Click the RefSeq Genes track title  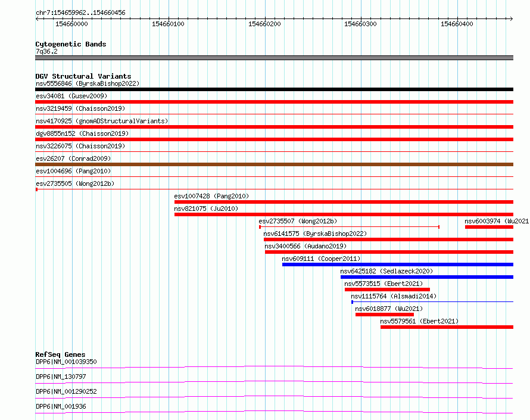60,354
